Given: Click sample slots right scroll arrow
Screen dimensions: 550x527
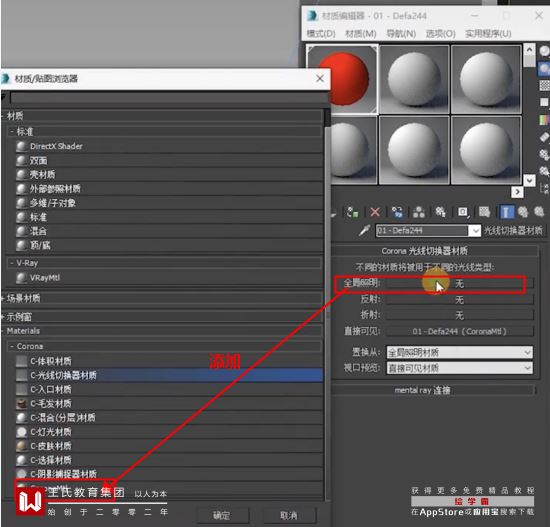Looking at the screenshot, I should (x=517, y=192).
